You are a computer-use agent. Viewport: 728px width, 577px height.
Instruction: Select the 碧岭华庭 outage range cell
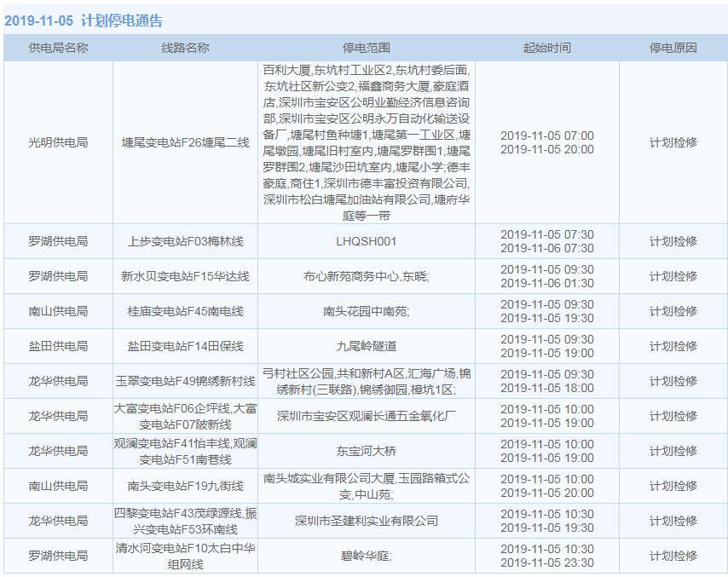[366, 556]
